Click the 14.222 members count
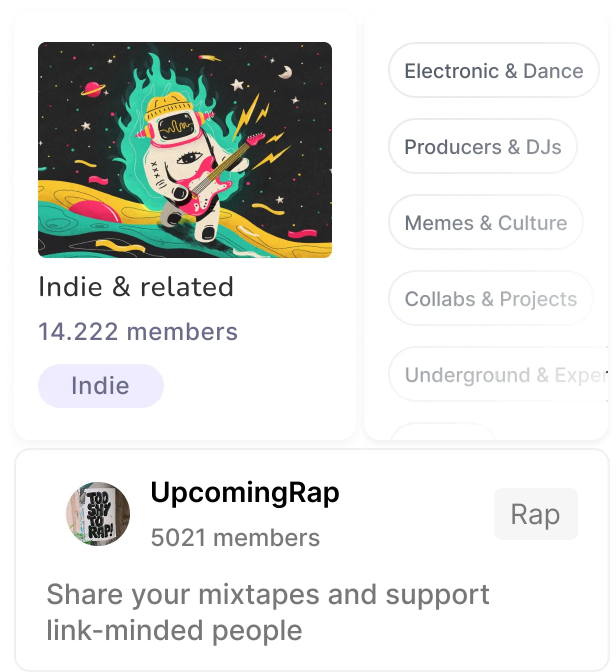Image resolution: width=616 pixels, height=672 pixels. [138, 331]
